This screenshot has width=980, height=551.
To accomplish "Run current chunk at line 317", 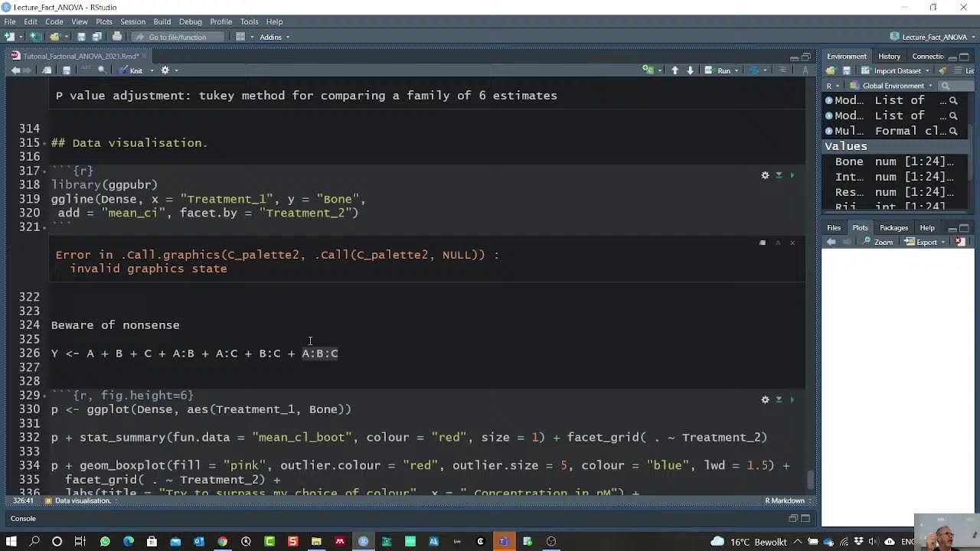I will (792, 175).
